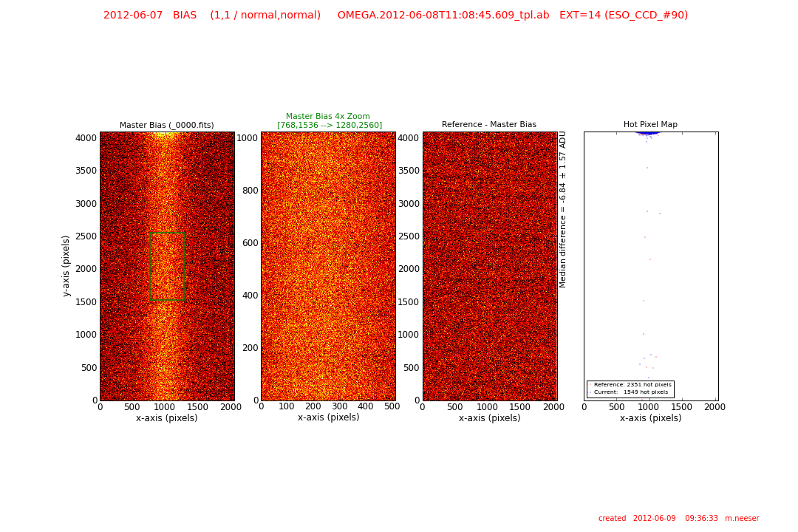Click the green zoom rectangle in Master Bias
This screenshot has height=532, width=798.
150,266
